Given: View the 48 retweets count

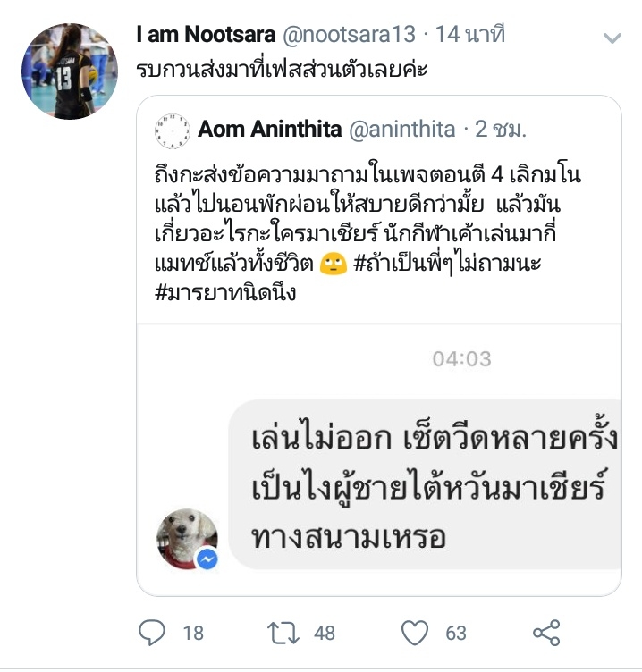Looking at the screenshot, I should pos(325,633).
